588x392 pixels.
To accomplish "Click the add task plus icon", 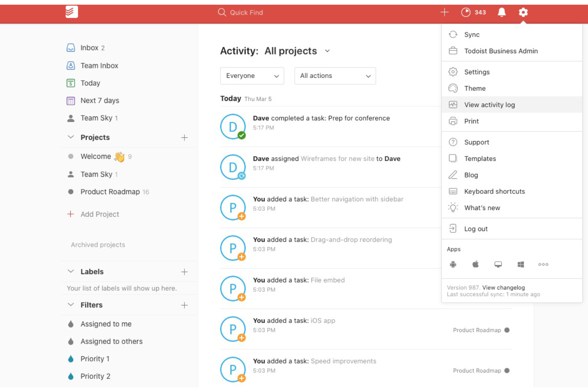I will 444,12.
